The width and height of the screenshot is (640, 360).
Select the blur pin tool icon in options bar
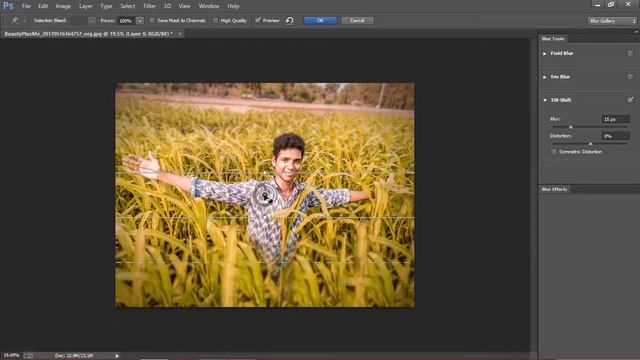coord(15,20)
